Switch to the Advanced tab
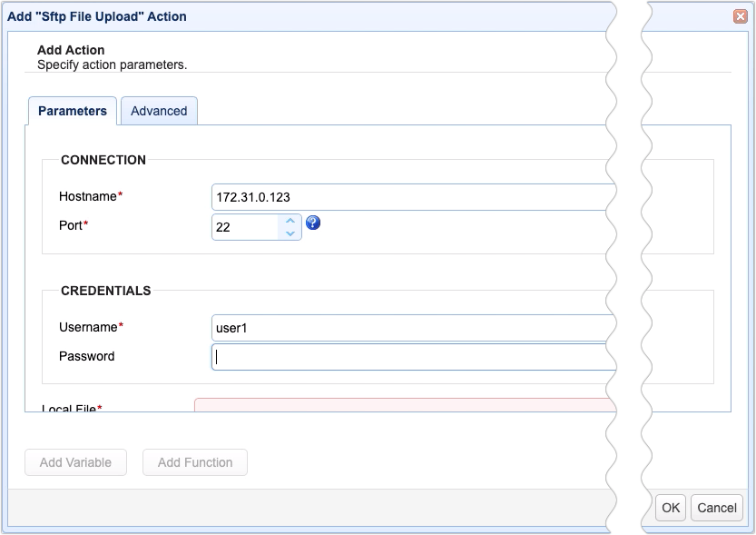This screenshot has height=535, width=756. [159, 110]
